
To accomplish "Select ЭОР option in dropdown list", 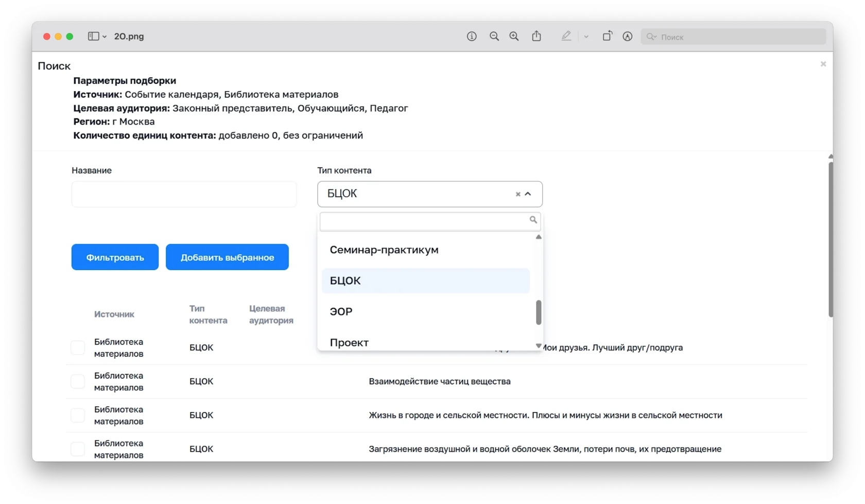I will pyautogui.click(x=341, y=311).
